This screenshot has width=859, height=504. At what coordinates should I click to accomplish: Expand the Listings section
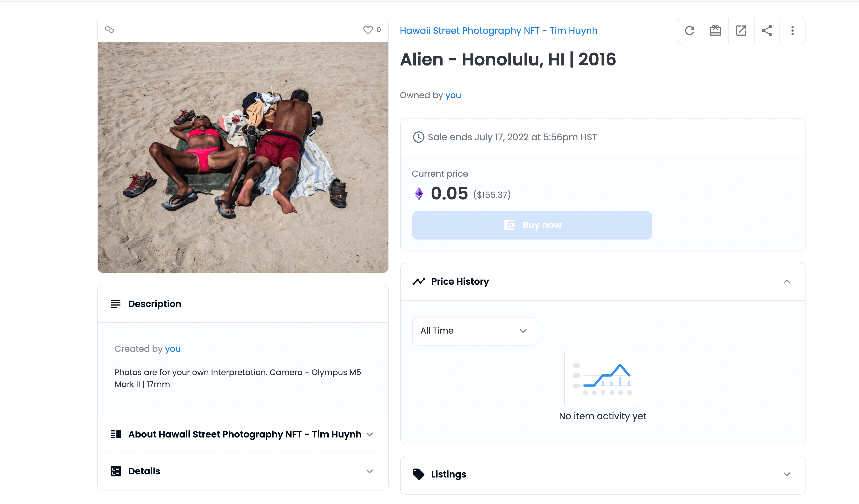(x=787, y=474)
